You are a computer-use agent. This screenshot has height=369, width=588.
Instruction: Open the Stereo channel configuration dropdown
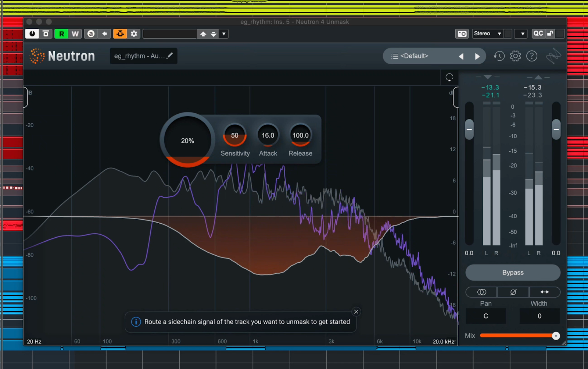pos(488,33)
